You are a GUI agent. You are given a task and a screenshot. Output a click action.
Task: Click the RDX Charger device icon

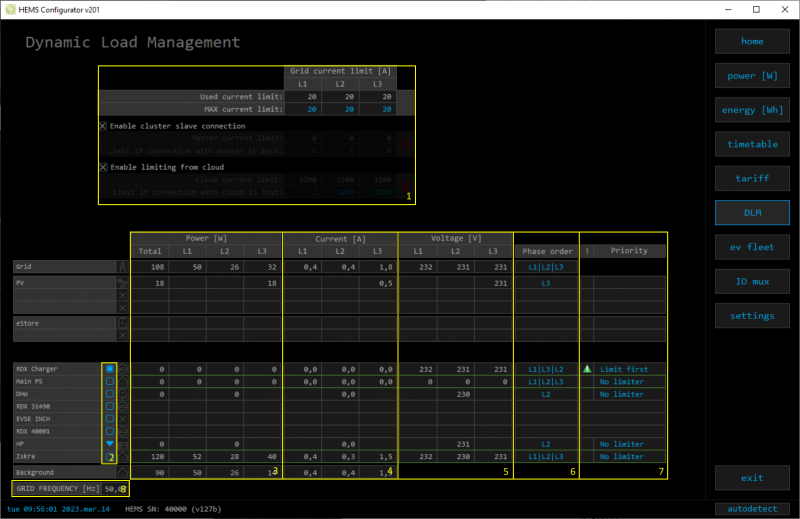click(x=123, y=369)
